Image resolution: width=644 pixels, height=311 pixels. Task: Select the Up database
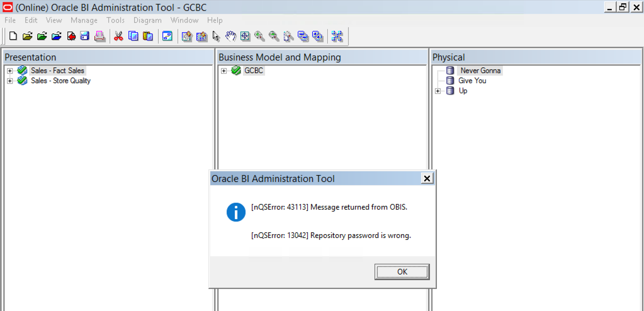tap(463, 91)
